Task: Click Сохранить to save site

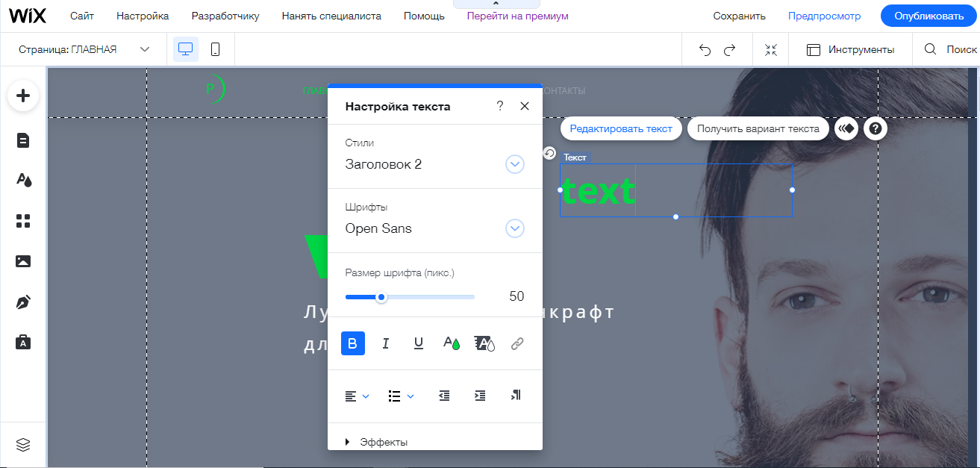Action: (739, 16)
